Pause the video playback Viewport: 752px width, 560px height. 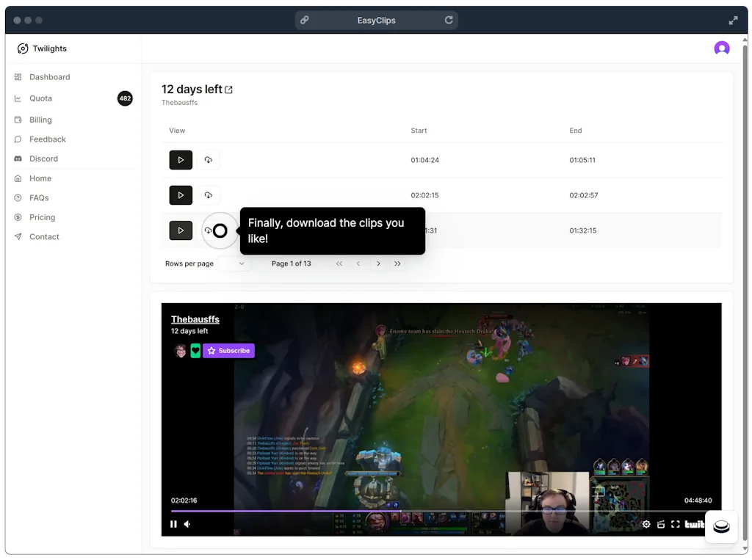tap(173, 524)
